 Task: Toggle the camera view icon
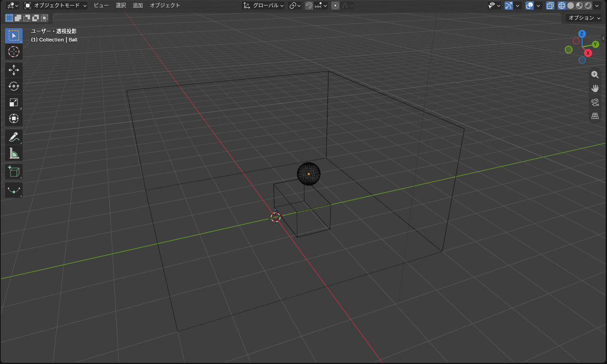coord(595,102)
